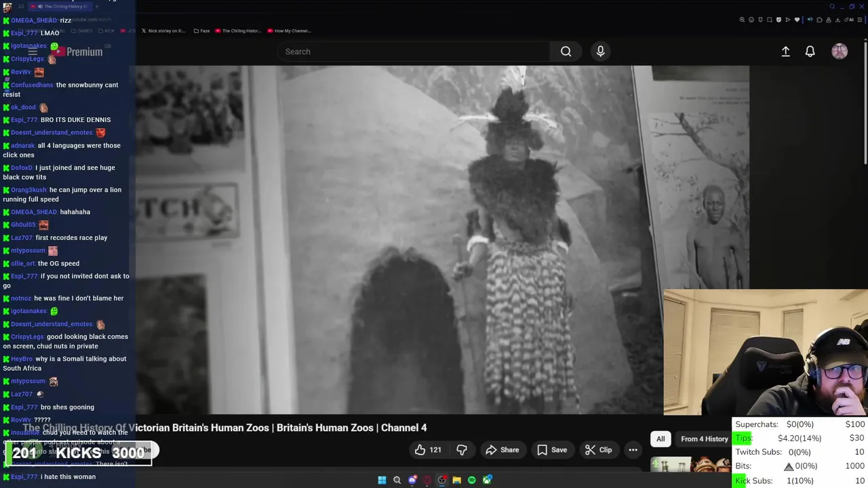Click the video title text
Screen dimensions: 868x488
[x=224, y=428]
